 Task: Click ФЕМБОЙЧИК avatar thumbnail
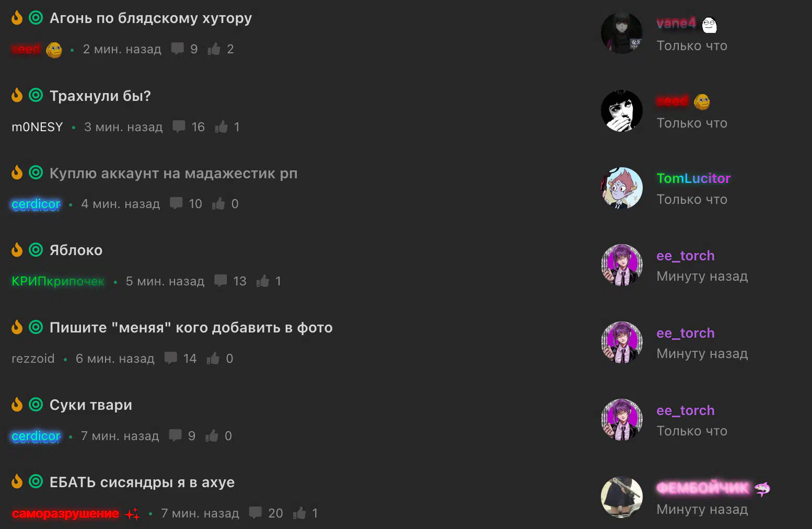pos(622,497)
